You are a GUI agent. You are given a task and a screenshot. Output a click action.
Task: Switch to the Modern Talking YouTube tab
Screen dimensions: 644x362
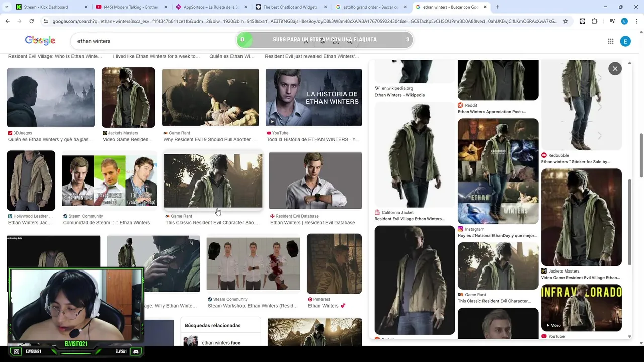(131, 7)
